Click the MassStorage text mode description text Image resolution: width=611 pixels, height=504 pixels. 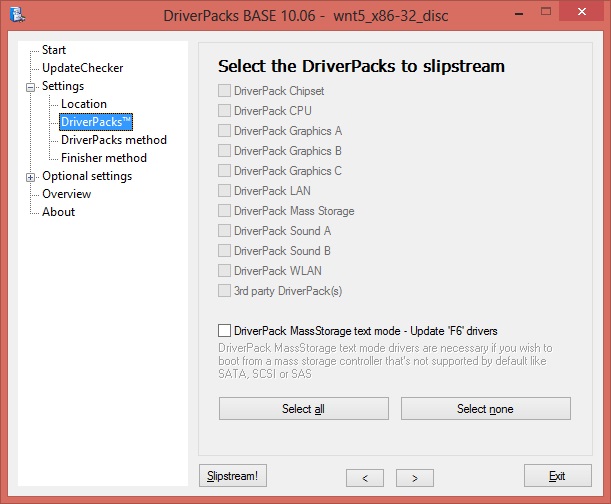point(385,361)
